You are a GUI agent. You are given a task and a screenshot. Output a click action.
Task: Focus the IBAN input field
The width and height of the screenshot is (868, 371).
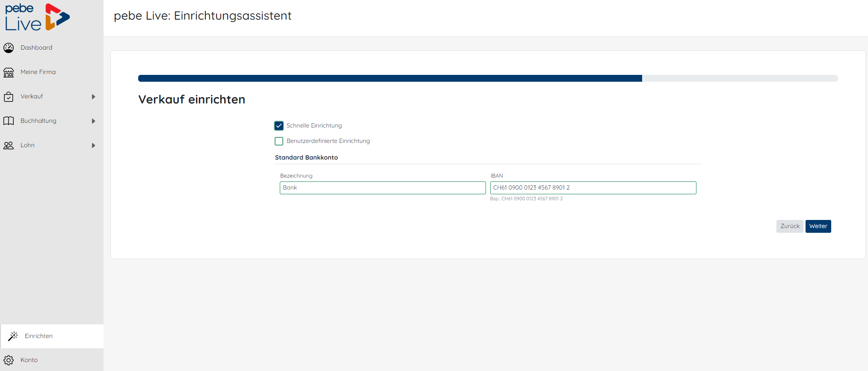pos(593,188)
